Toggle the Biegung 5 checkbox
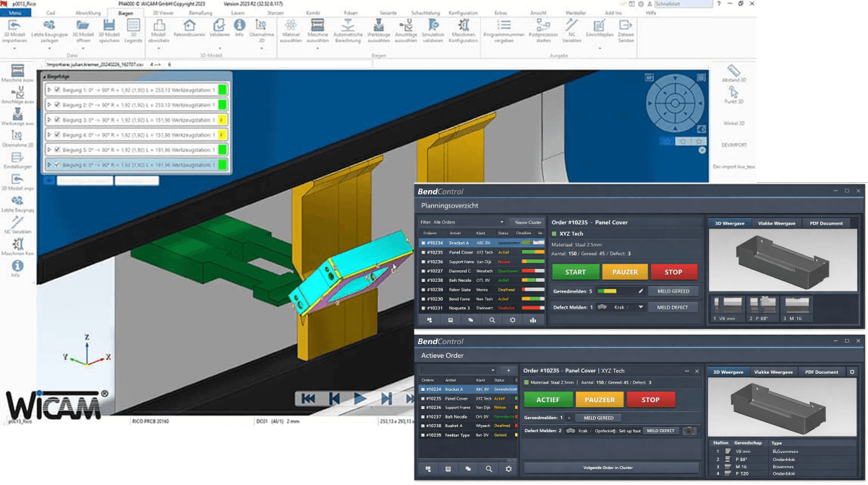 [x=57, y=150]
